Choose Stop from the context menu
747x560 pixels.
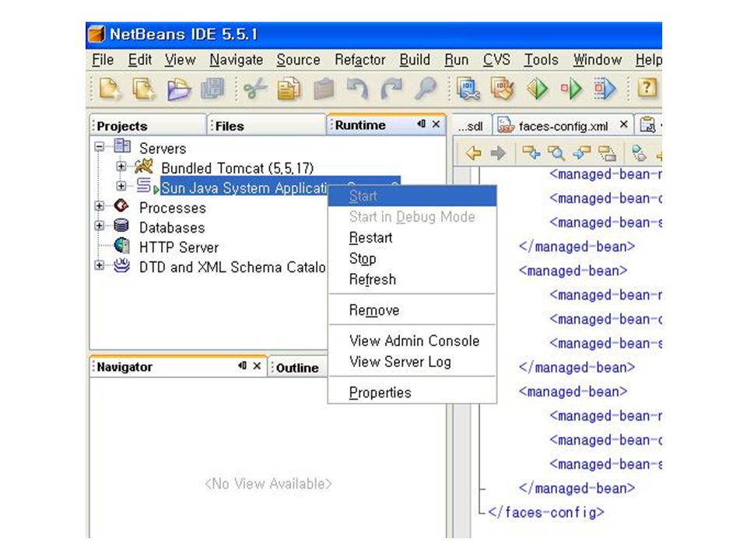412,258
